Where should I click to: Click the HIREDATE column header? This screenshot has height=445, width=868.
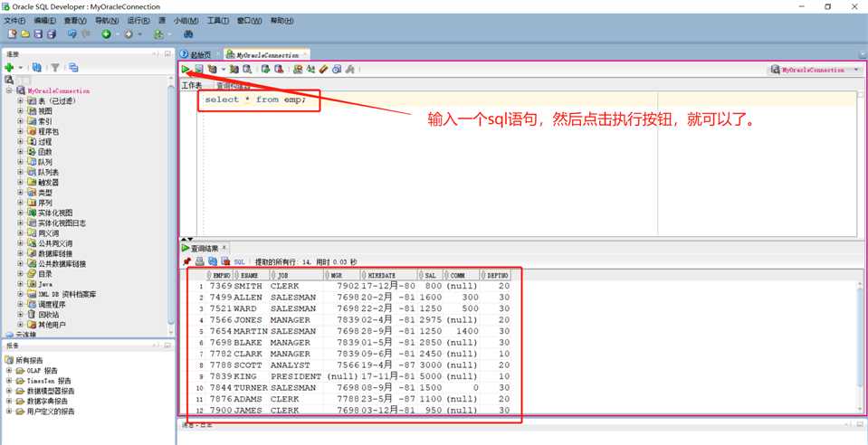390,275
